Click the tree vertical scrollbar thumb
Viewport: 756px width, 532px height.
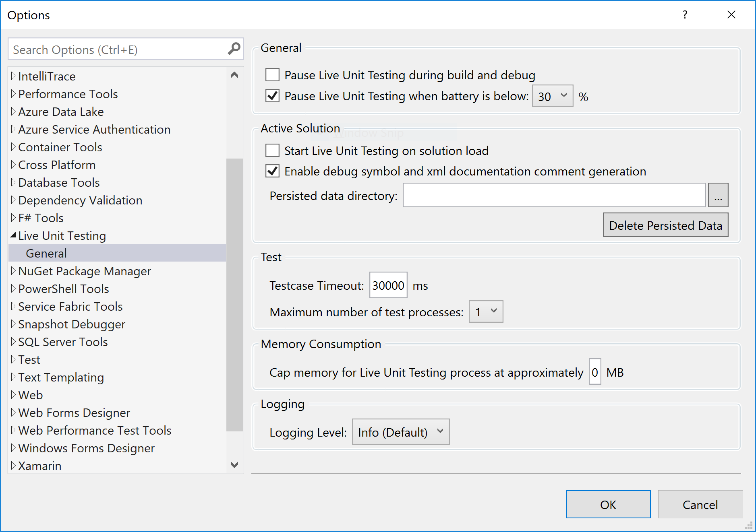[234, 295]
